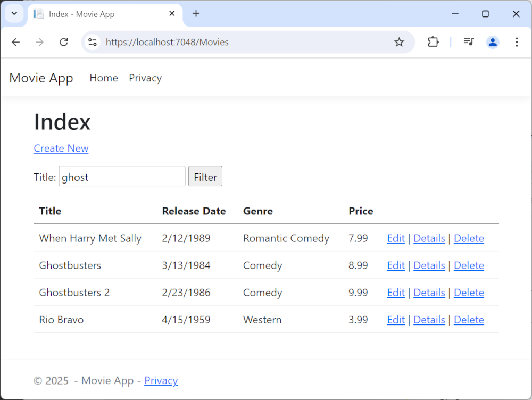The image size is (532, 400).
Task: Open the Create New link
Action: (61, 148)
